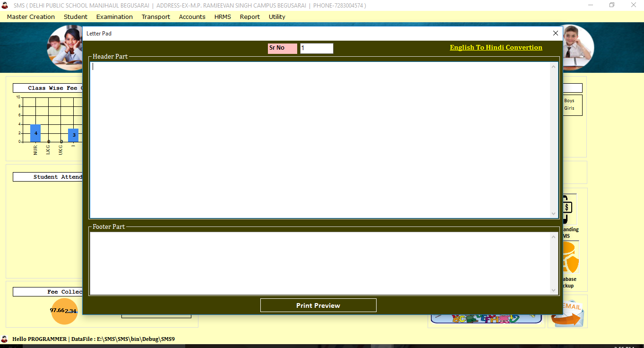644x348 pixels.
Task: Click the user avatar icon in status bar
Action: click(5, 339)
